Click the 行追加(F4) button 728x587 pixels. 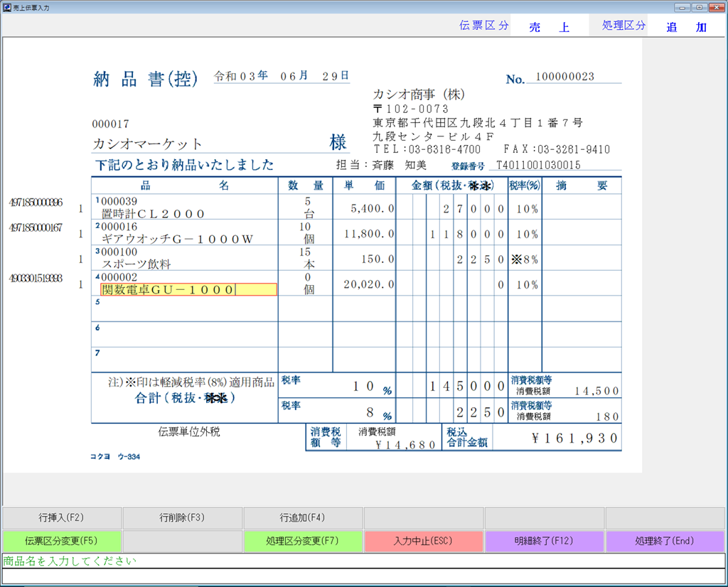pyautogui.click(x=303, y=518)
